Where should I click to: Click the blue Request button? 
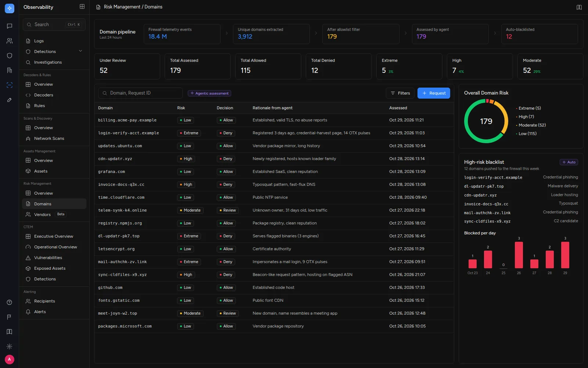point(434,93)
